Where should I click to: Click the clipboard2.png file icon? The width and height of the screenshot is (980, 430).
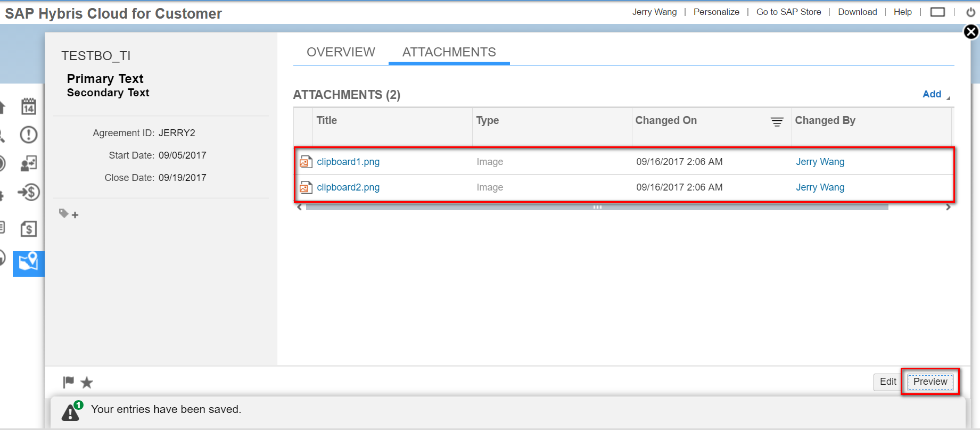click(306, 187)
